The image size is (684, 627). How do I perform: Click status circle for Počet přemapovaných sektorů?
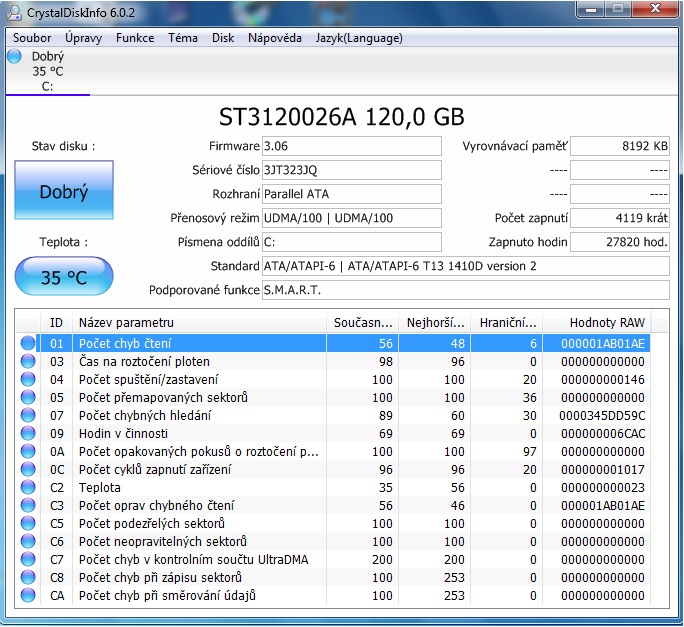tap(28, 397)
